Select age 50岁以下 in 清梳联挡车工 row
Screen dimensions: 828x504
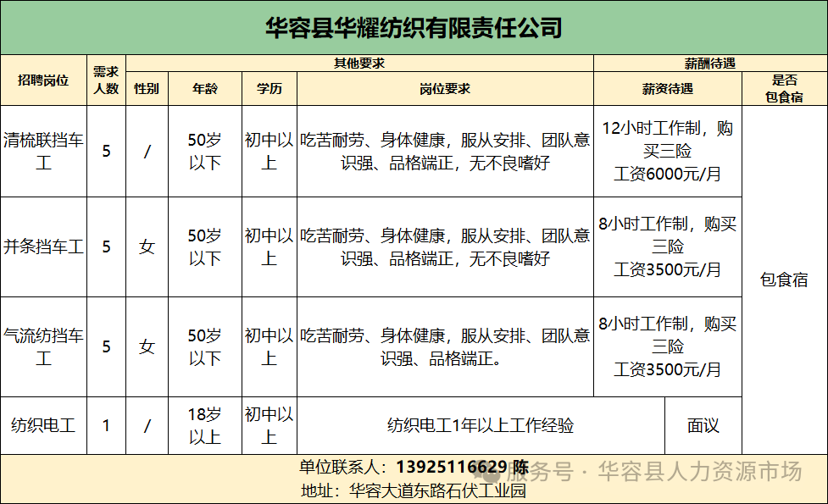pyautogui.click(x=205, y=152)
